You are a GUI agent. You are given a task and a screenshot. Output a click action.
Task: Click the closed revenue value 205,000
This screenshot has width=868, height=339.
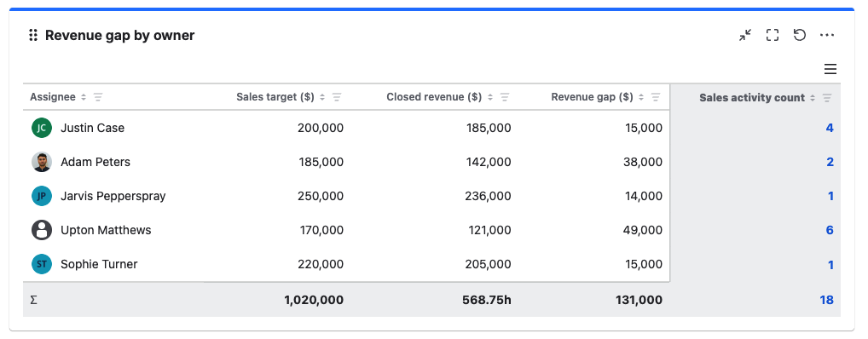point(489,264)
